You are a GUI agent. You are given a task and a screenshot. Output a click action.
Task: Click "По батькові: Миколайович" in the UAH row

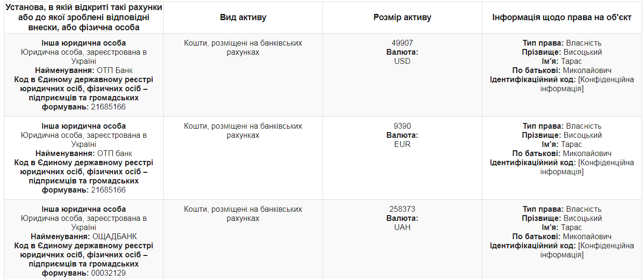[x=562, y=237]
